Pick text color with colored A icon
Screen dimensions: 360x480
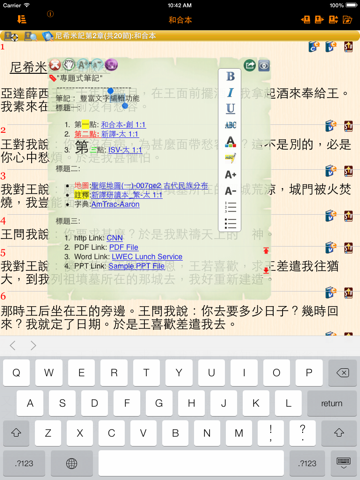[230, 142]
